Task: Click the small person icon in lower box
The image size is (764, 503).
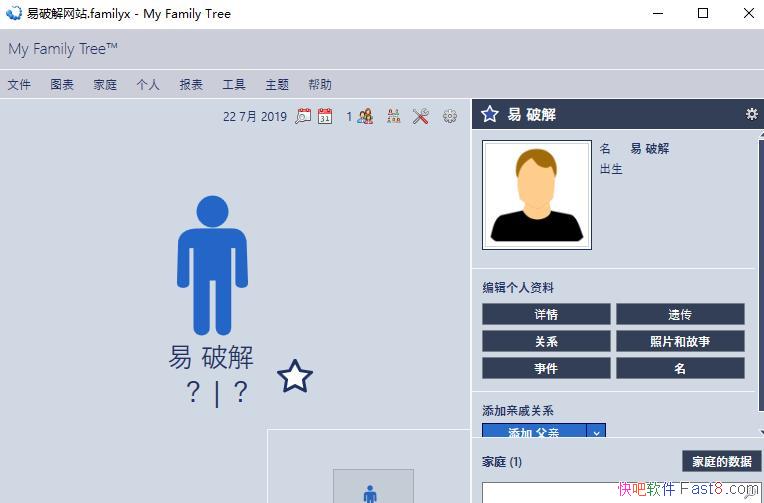Action: pyautogui.click(x=370, y=493)
